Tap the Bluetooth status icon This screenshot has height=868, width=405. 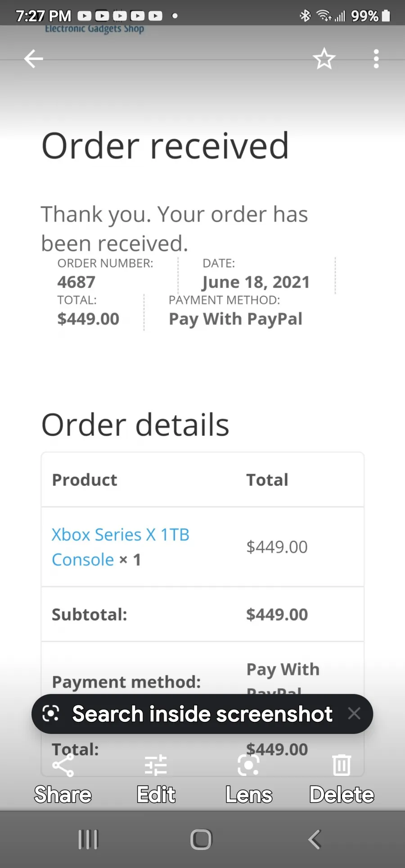(305, 16)
